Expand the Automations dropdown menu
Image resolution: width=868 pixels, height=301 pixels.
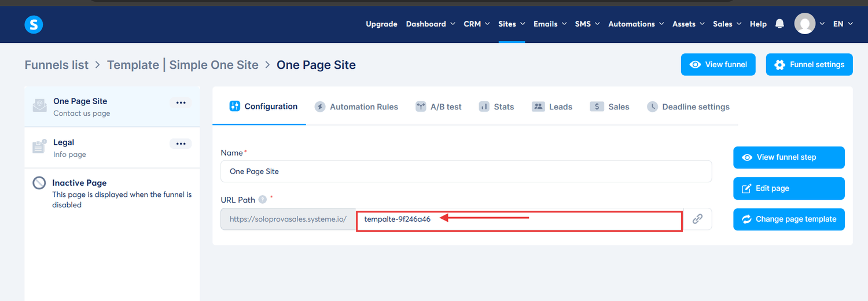635,24
